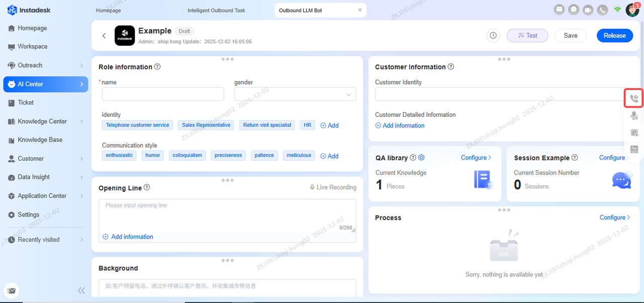Click the video camera icon in top bar
The height and width of the screenshot is (303, 644).
[588, 10]
